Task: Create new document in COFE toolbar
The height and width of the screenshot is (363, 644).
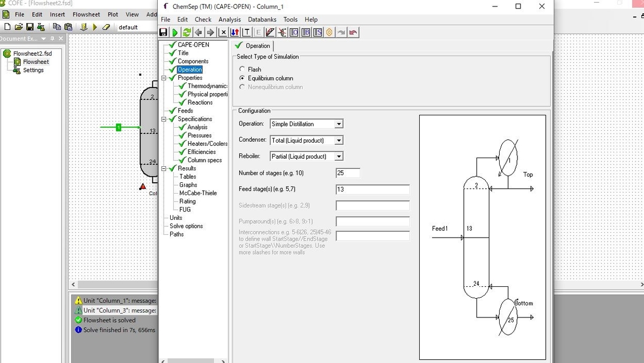Action: click(x=7, y=27)
